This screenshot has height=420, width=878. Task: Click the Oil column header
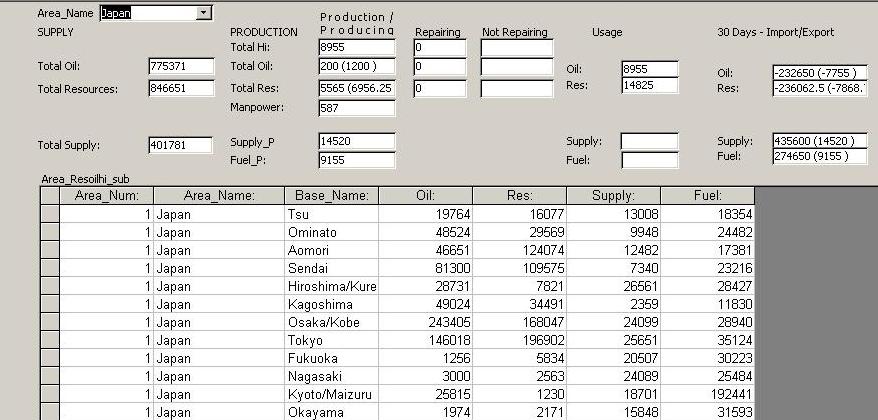(x=426, y=195)
